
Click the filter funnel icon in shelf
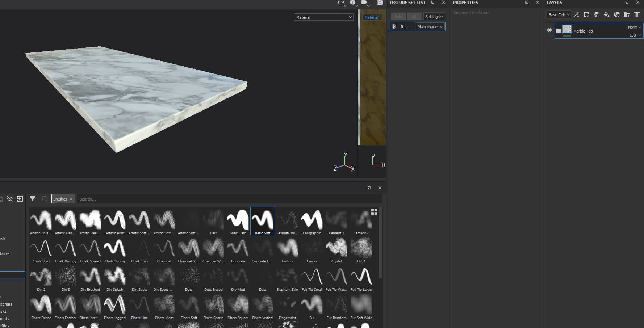pos(33,199)
